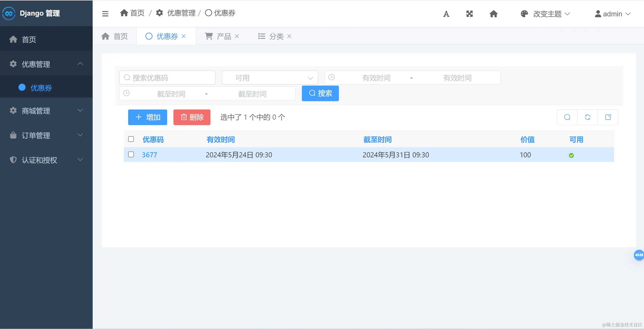This screenshot has height=329, width=644.
Task: Click the 46M floating badge
Action: click(639, 255)
